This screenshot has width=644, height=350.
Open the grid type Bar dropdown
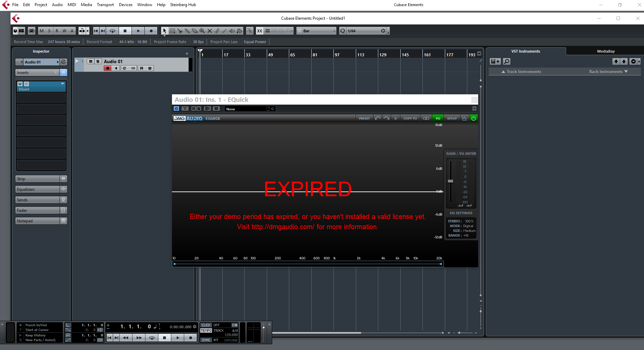(x=316, y=31)
